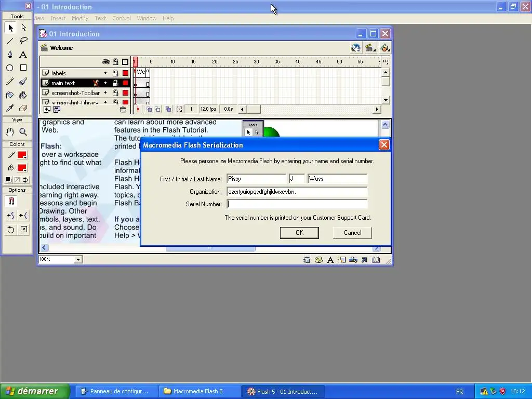Select the Lasso tool

tap(23, 41)
